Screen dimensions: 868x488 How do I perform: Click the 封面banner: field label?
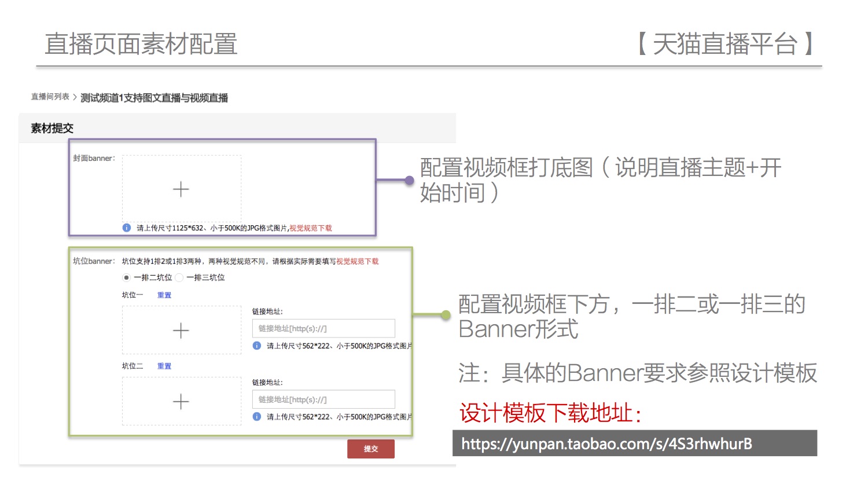click(94, 158)
